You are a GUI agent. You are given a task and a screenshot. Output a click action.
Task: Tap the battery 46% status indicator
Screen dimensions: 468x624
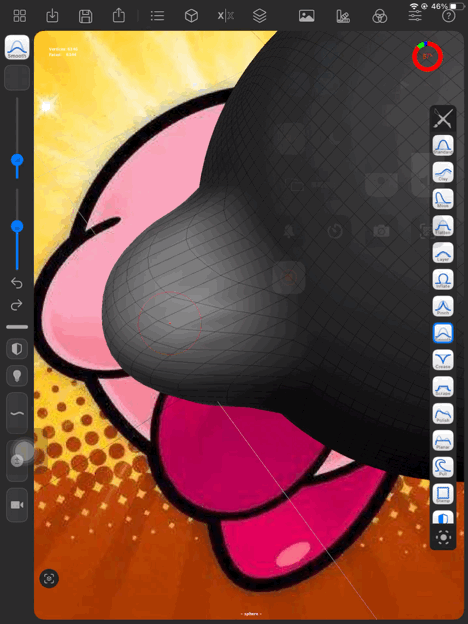447,6
